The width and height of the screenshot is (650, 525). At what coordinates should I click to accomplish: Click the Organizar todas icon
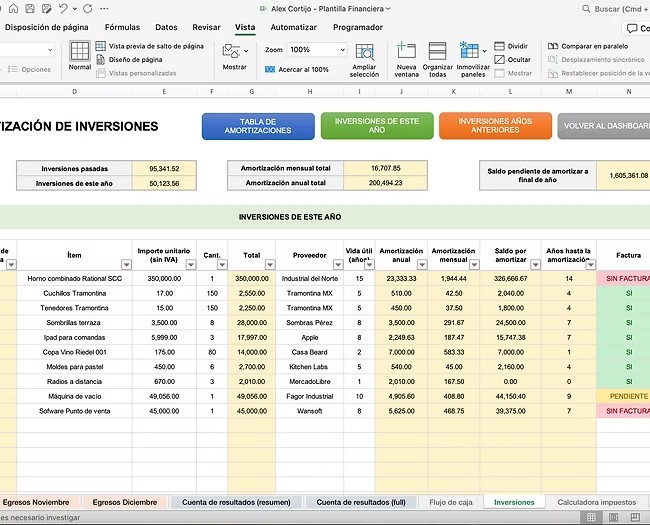(x=437, y=52)
